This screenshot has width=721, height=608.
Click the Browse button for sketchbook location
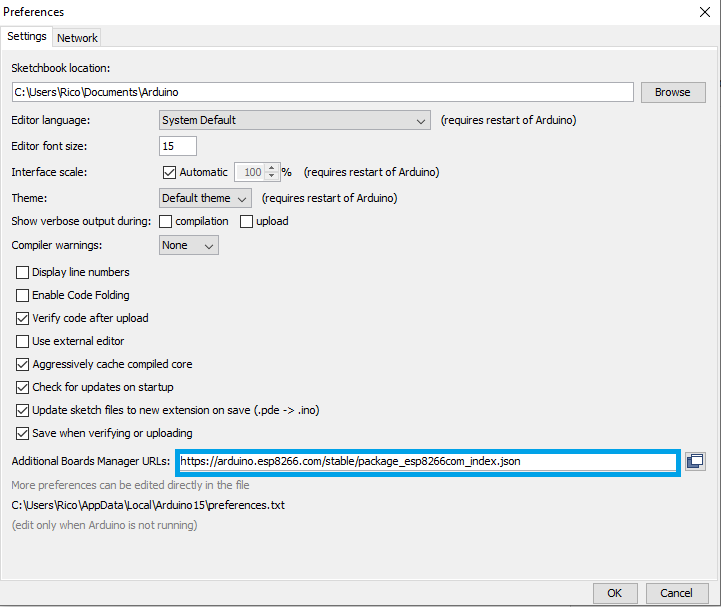(x=673, y=92)
